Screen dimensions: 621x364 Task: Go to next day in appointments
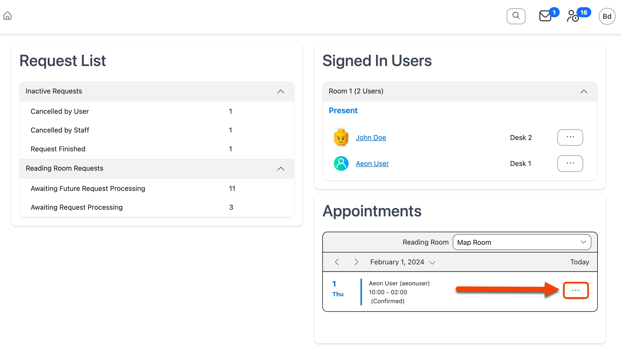point(356,262)
